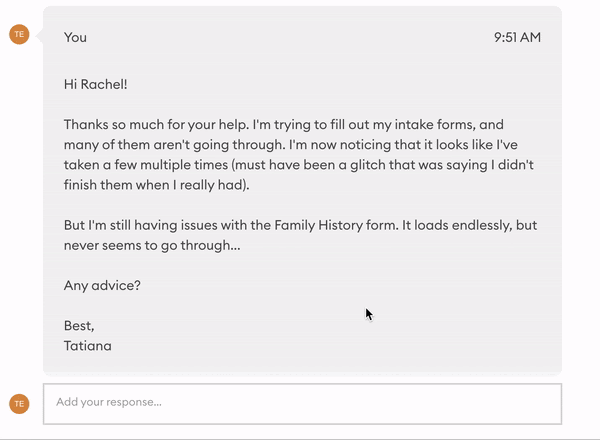Click the 'Any advice?' line
The image size is (600, 440).
coord(102,285)
